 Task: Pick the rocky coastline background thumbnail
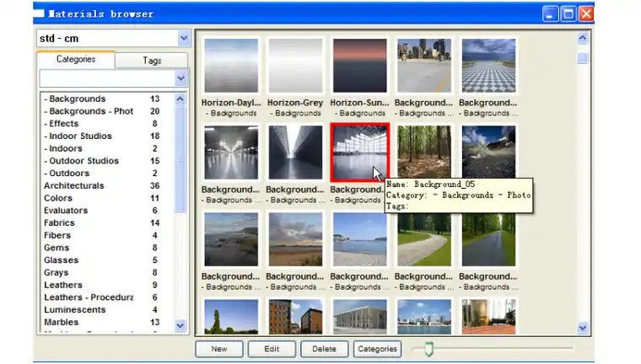231,239
